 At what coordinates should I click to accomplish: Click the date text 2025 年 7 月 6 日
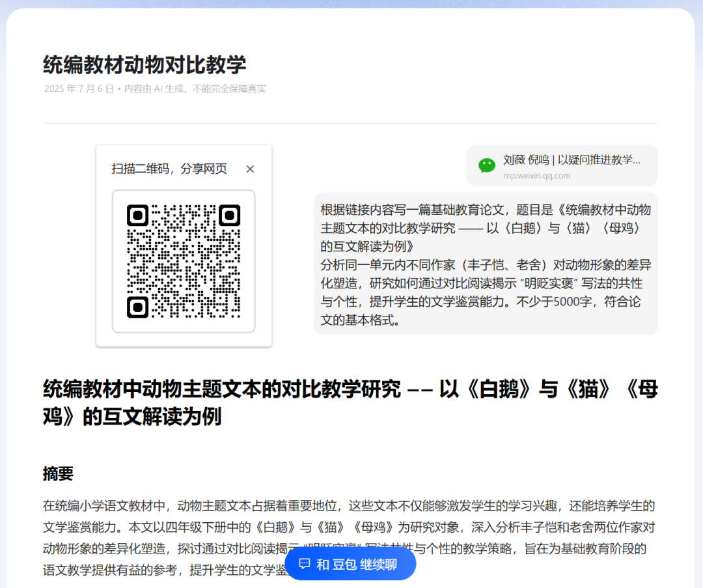point(79,89)
